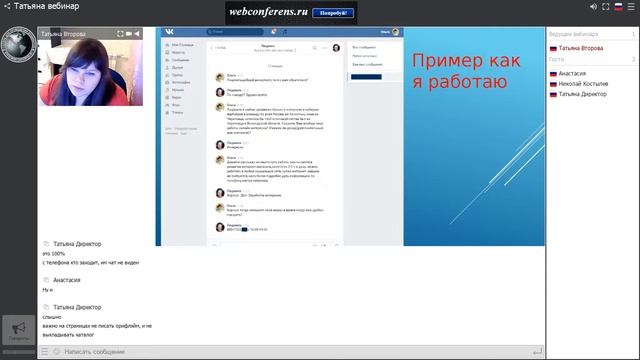
Task: Click the icon beside last Татьяна Директор message
Action: point(46,307)
